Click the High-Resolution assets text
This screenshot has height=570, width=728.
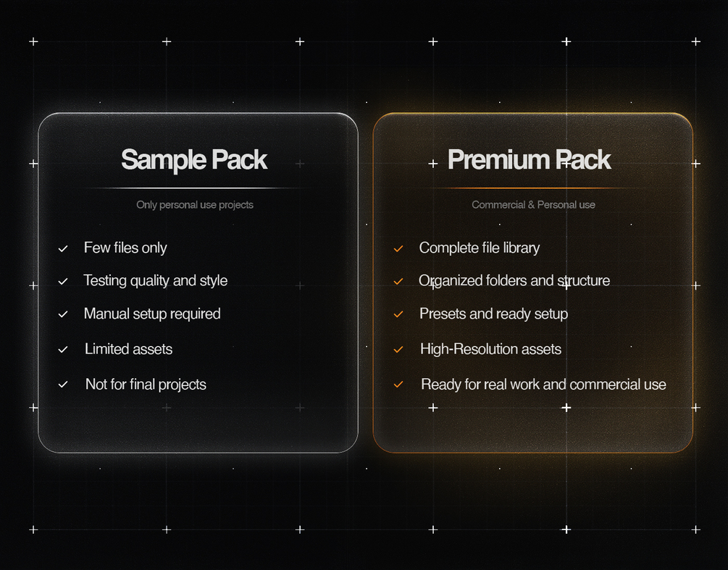click(x=490, y=349)
